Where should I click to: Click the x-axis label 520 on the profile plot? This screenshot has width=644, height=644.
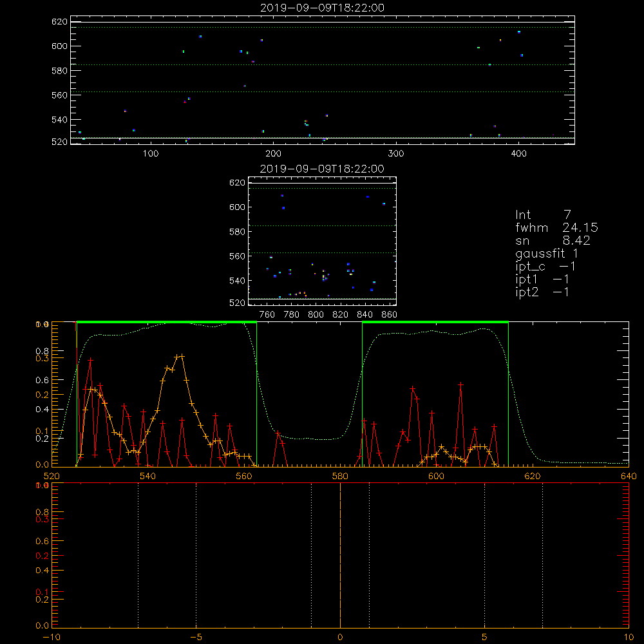click(52, 476)
